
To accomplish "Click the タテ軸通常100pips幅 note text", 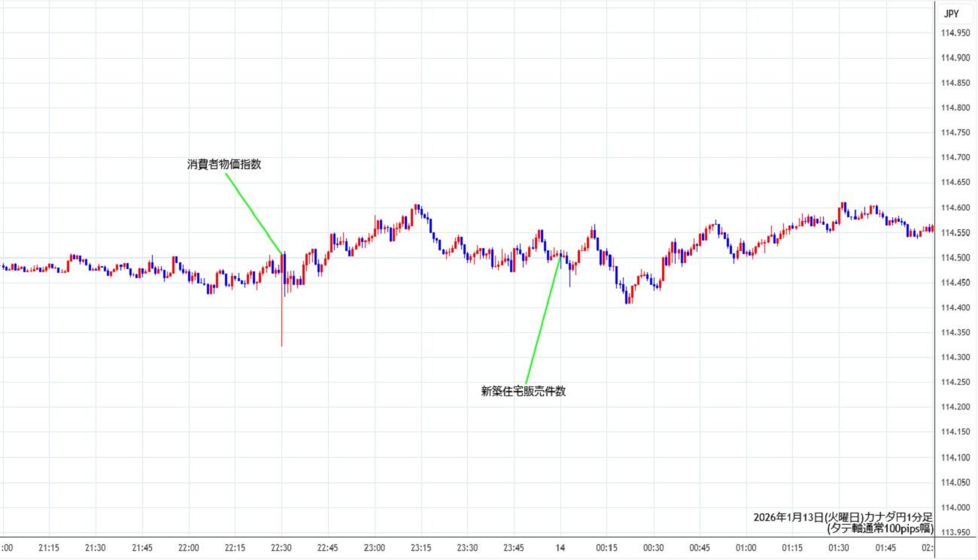I will (x=880, y=528).
